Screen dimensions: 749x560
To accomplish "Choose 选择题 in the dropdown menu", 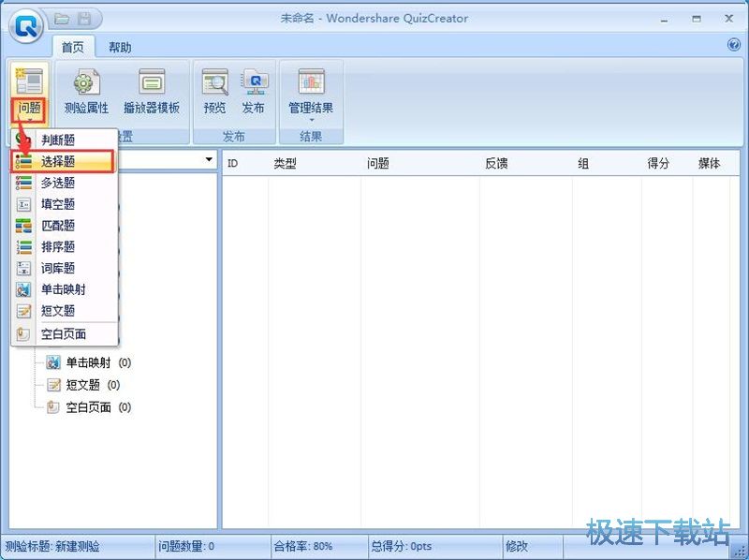I will [63, 161].
